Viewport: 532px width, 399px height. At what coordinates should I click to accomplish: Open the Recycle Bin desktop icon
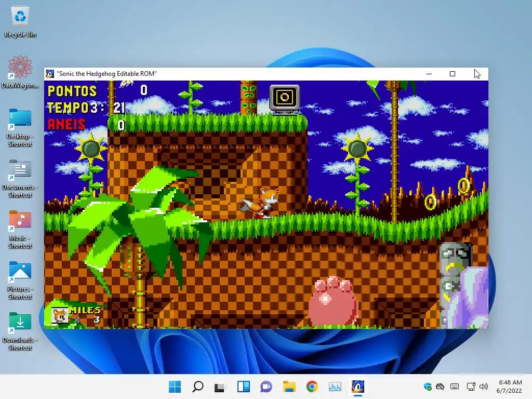20,22
